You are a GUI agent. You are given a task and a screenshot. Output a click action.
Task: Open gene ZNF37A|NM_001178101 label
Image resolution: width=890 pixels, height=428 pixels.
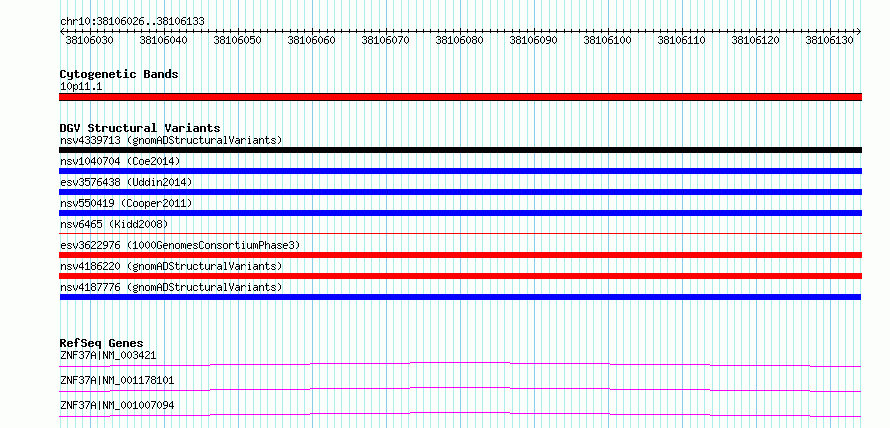click(117, 380)
